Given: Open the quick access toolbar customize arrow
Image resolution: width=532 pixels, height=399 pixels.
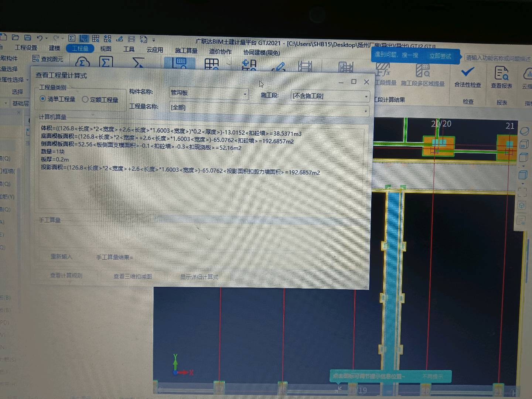Looking at the screenshot, I should click(x=154, y=40).
